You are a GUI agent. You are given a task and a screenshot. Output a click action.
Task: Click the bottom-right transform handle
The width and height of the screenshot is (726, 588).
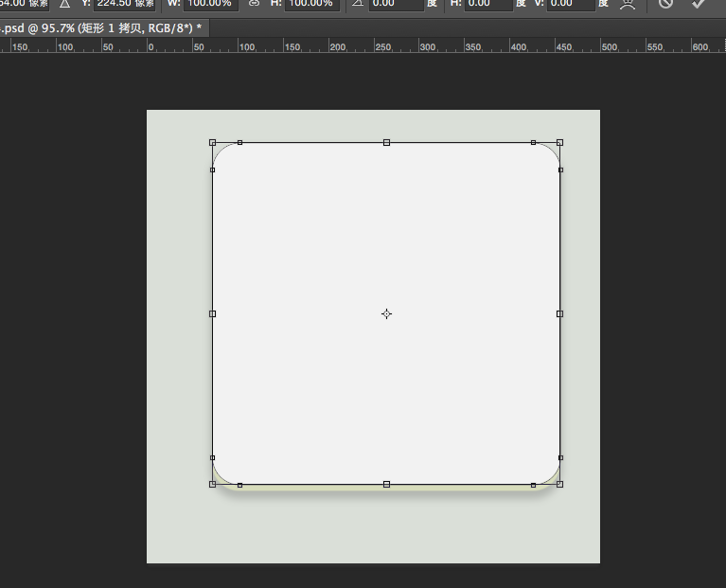[559, 484]
